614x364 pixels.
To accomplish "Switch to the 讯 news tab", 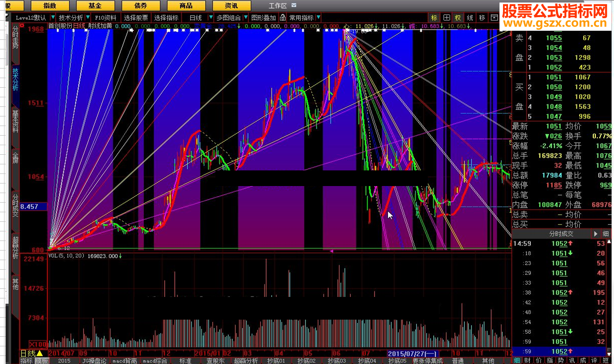I will click(572, 360).
